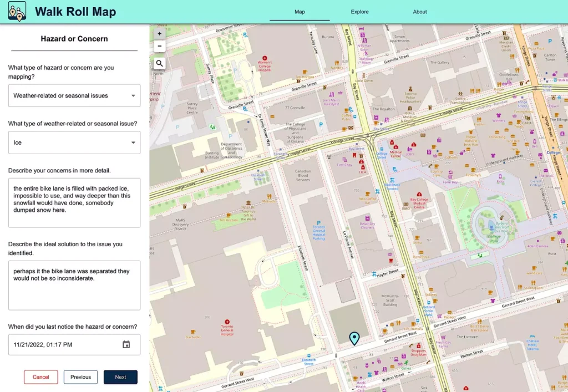Click the blue hazard location pin
This screenshot has height=392, width=568.
354,338
